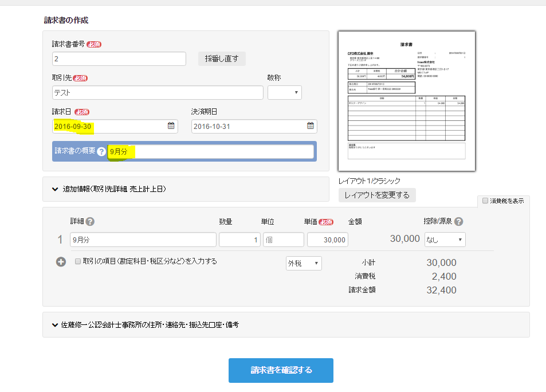Open the 敬称 dropdown
The width and height of the screenshot is (546, 392).
point(284,92)
